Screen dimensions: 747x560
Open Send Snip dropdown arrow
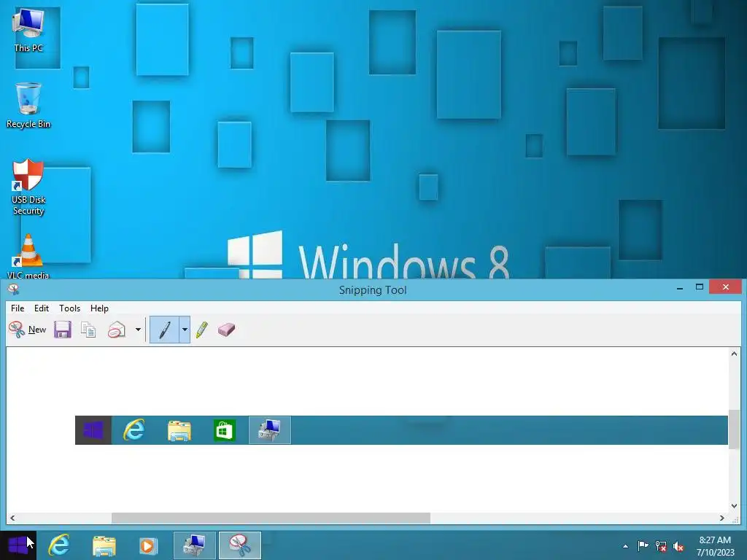click(x=138, y=330)
